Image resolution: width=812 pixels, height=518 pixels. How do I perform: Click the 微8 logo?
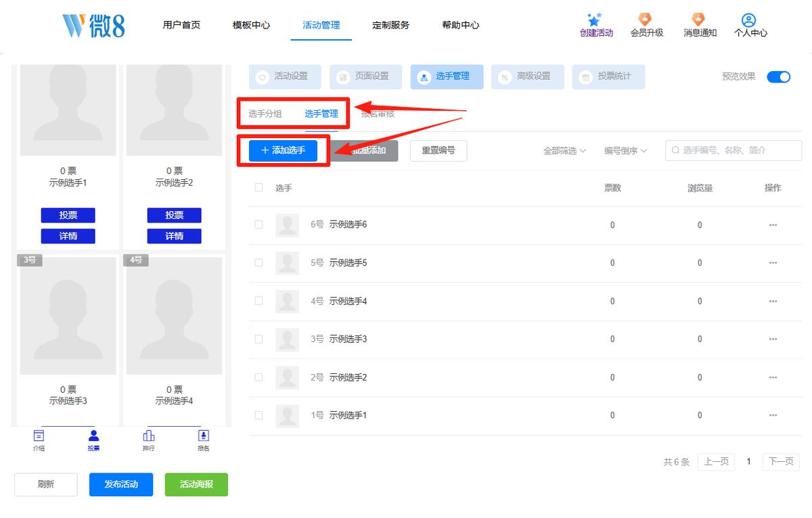point(93,26)
